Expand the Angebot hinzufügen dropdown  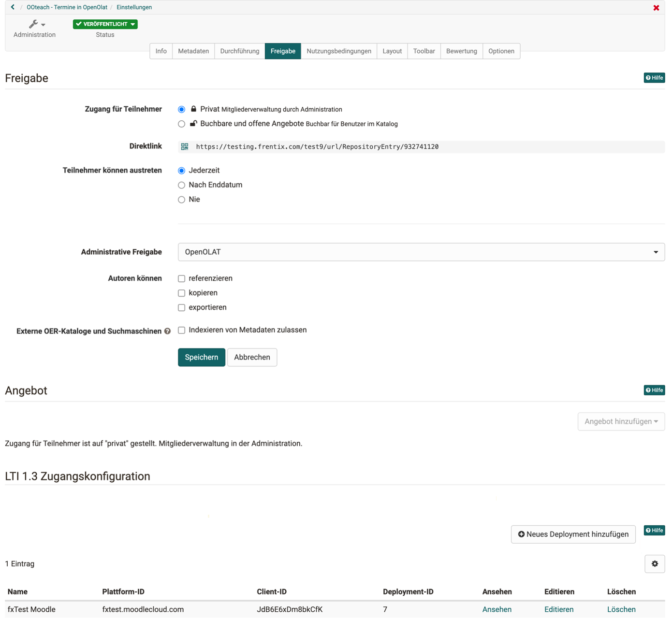621,421
